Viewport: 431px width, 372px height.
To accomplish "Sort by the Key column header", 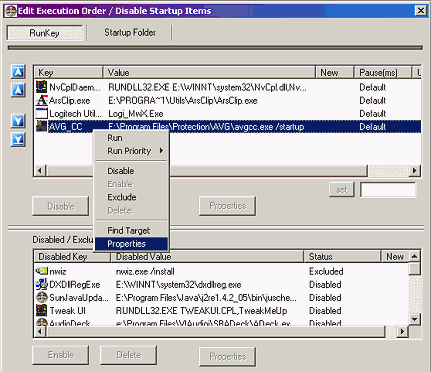I will (68, 72).
